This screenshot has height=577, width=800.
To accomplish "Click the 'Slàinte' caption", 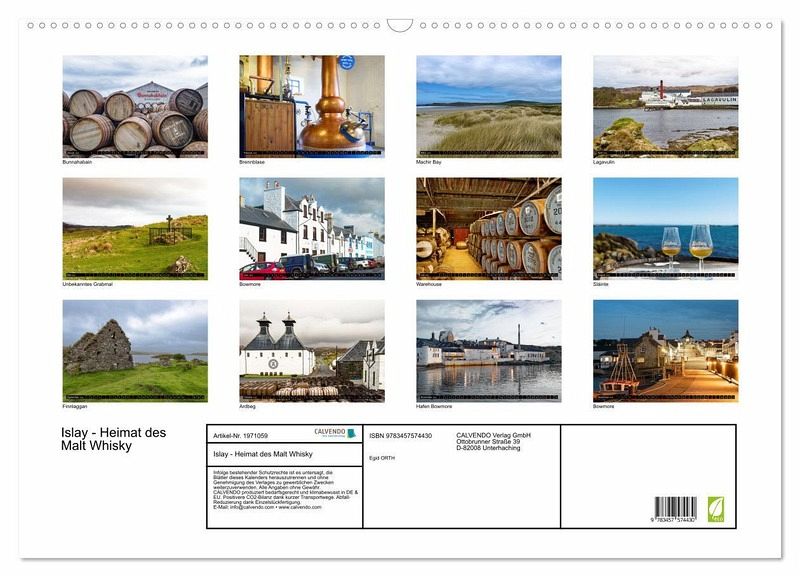I will click(601, 284).
